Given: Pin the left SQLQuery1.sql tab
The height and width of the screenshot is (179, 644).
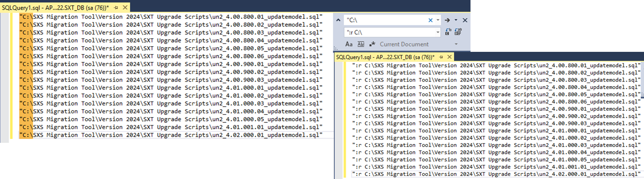Looking at the screenshot, I should [x=116, y=7].
